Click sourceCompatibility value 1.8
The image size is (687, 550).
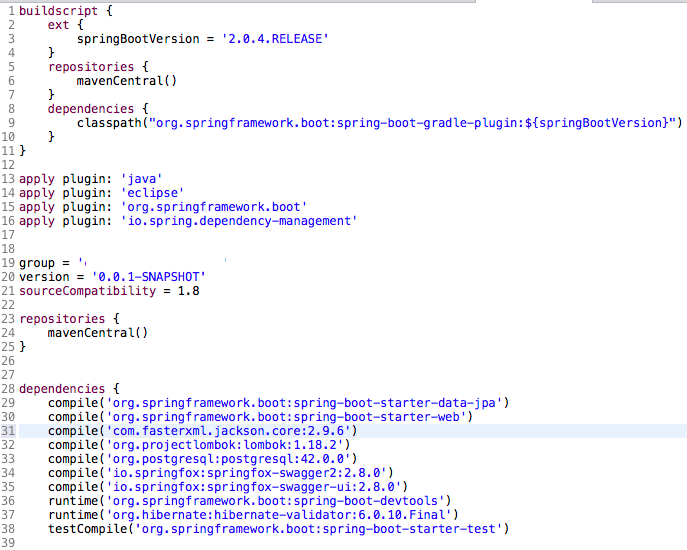[x=188, y=291]
